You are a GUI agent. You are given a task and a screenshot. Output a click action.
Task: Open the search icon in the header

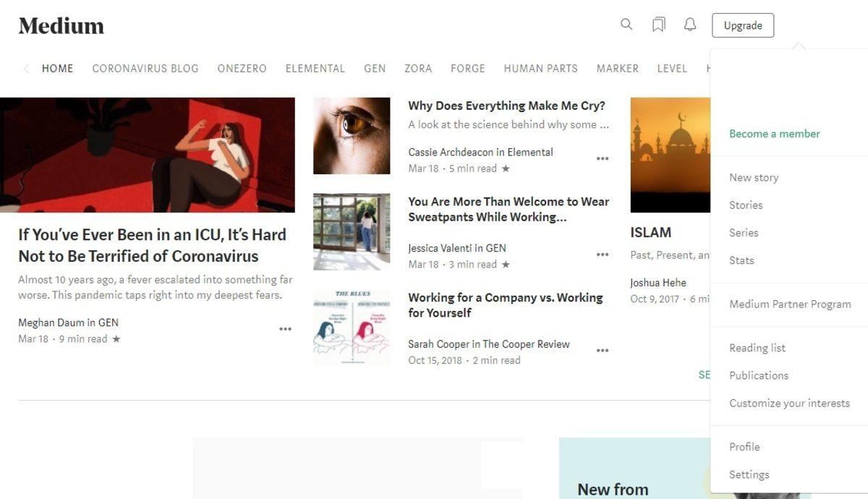(x=626, y=24)
